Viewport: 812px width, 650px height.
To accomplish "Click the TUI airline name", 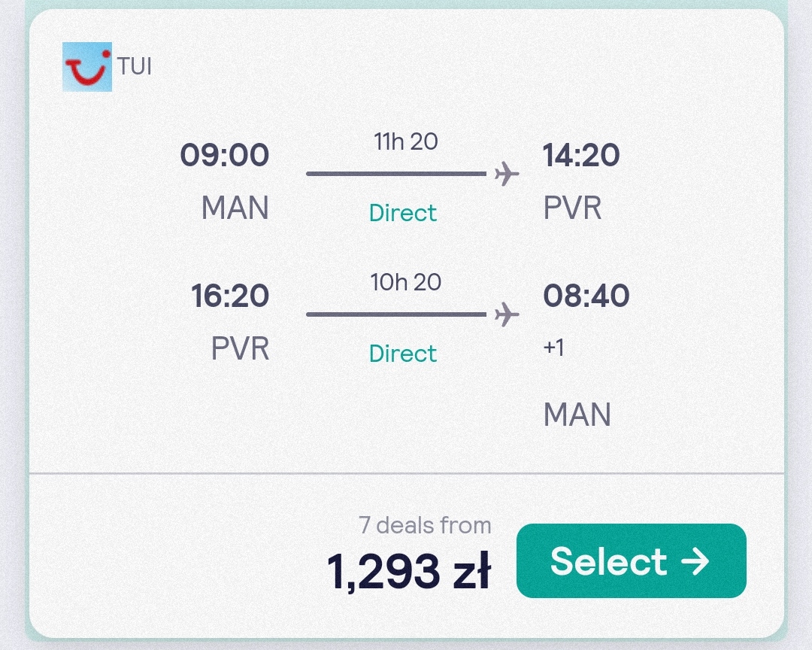I will coord(135,67).
